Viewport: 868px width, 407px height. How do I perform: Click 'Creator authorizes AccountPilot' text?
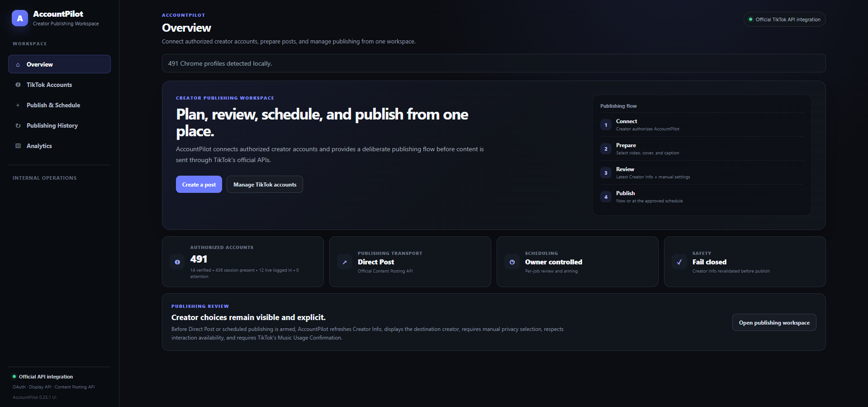(x=648, y=129)
